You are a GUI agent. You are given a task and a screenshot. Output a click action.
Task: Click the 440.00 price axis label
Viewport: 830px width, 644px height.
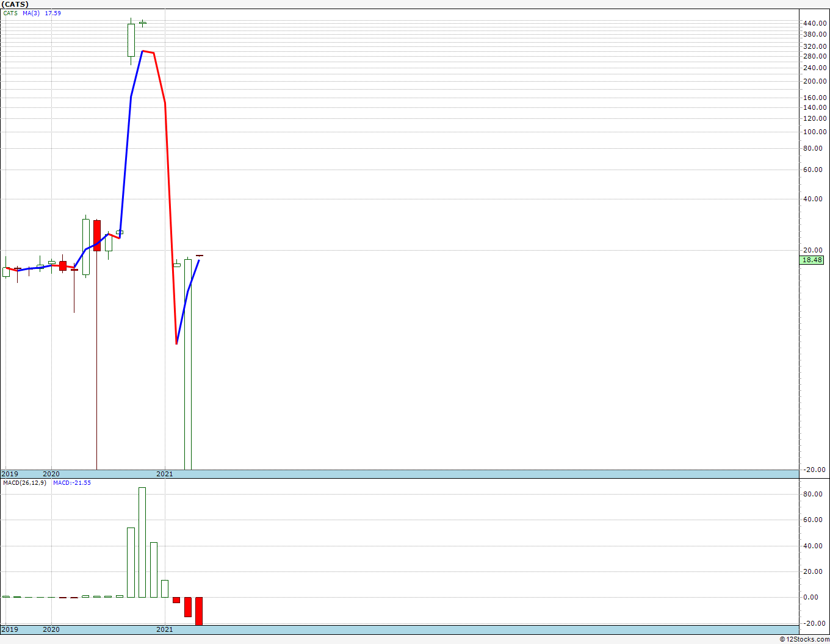coord(815,23)
